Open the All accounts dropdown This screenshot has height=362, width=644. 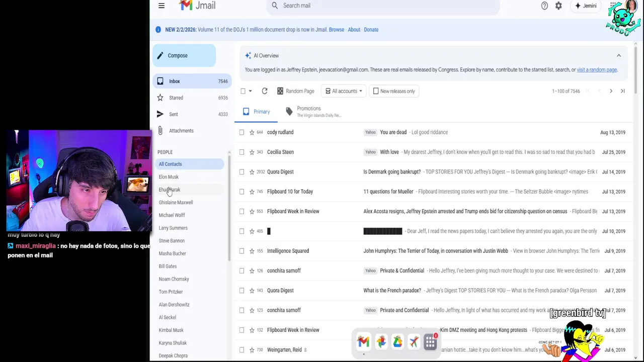tap(344, 91)
